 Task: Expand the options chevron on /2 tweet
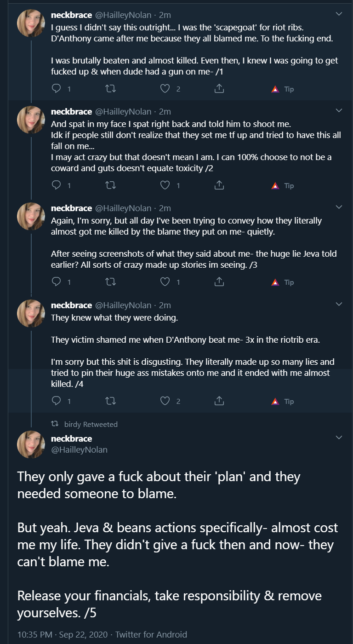tap(339, 111)
